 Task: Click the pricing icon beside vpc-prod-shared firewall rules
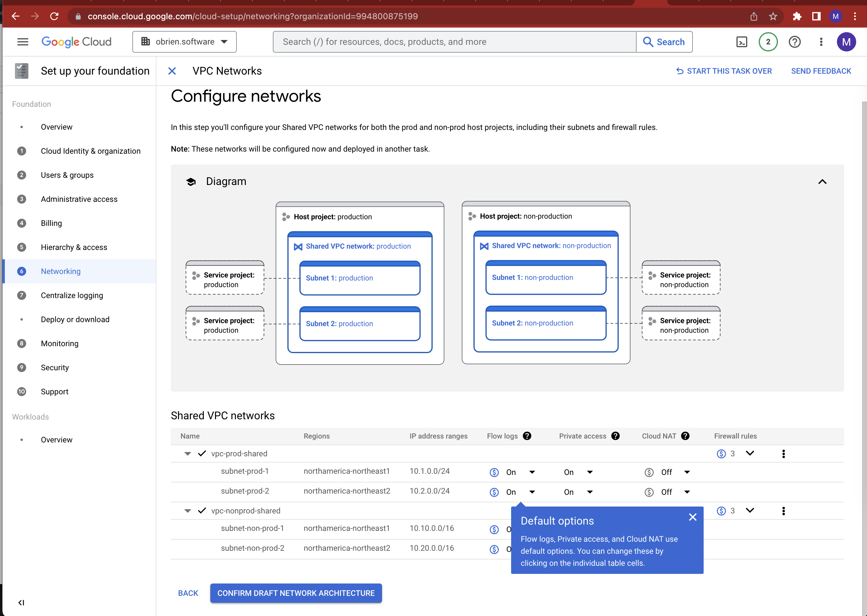pyautogui.click(x=722, y=453)
